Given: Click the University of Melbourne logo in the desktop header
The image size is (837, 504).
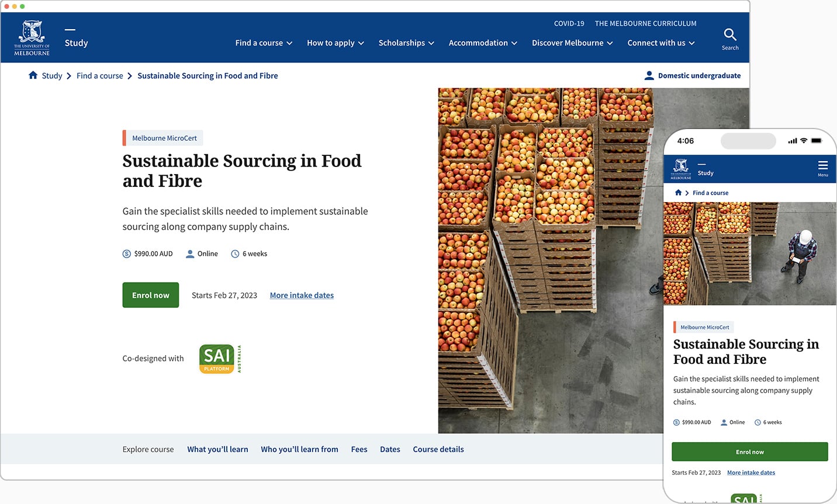Looking at the screenshot, I should [x=32, y=38].
